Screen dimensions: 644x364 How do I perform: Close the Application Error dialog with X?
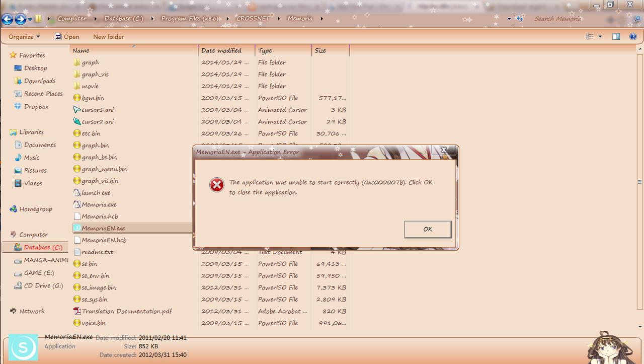pyautogui.click(x=444, y=150)
